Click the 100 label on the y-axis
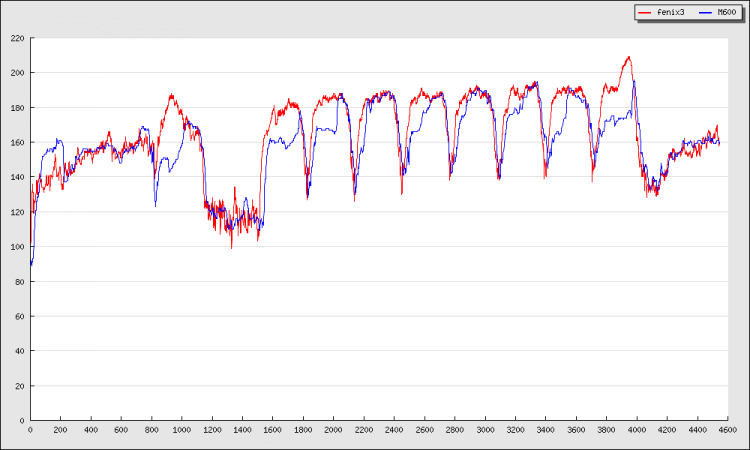 pyautogui.click(x=18, y=247)
